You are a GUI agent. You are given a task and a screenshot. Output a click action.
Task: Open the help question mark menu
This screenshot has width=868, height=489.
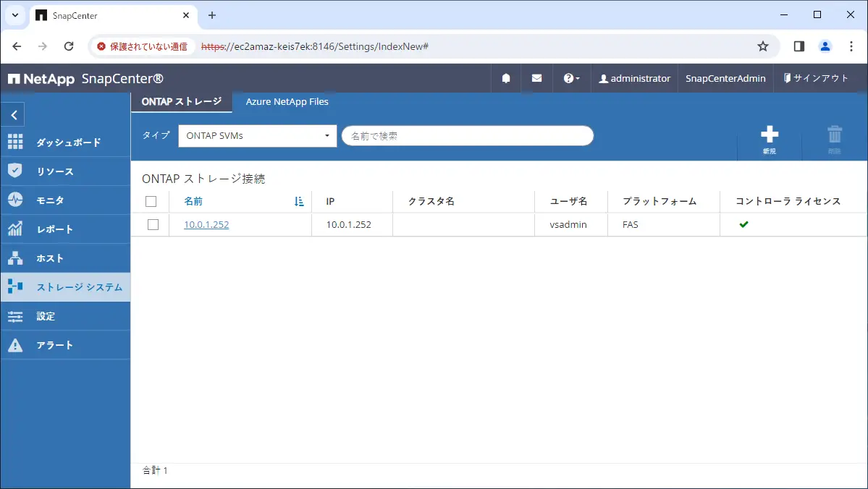[x=571, y=79]
